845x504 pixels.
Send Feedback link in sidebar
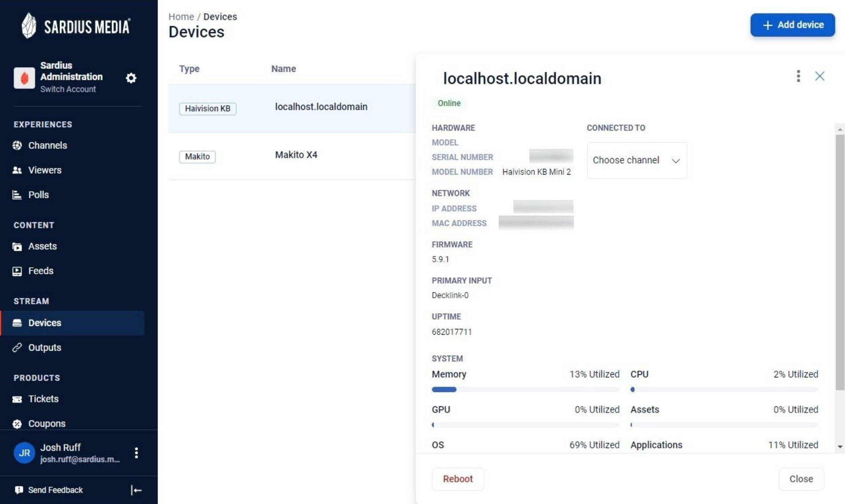[x=56, y=490]
